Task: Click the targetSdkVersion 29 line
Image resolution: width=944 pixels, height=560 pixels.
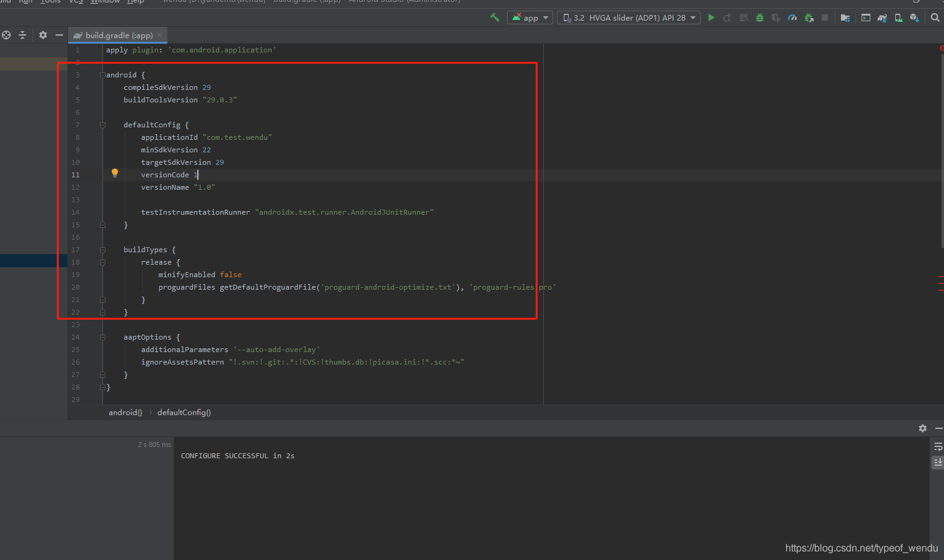Action: coord(182,162)
